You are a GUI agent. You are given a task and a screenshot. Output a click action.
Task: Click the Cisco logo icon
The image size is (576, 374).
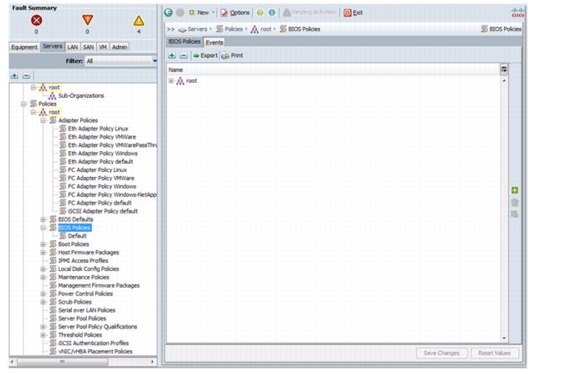[x=518, y=12]
